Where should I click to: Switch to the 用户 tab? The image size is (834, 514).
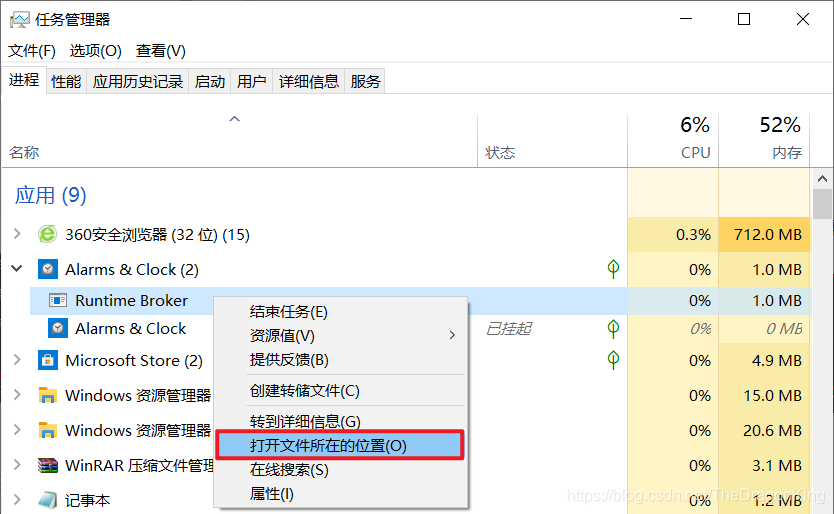coord(252,82)
